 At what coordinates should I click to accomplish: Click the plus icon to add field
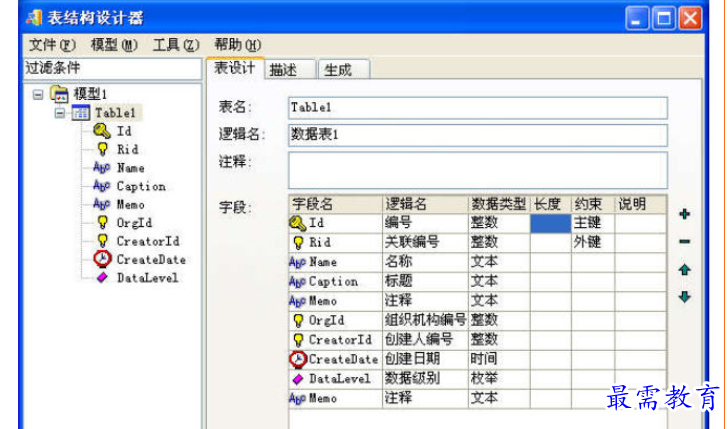point(684,214)
